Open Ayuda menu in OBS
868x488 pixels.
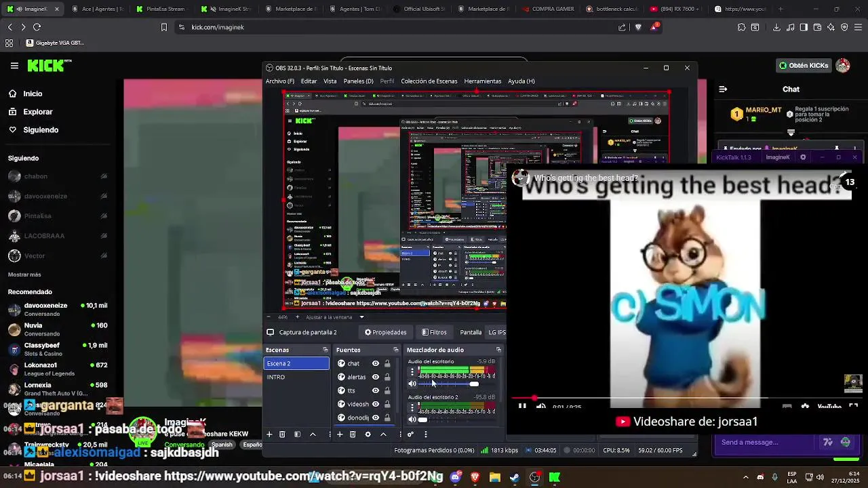[521, 81]
